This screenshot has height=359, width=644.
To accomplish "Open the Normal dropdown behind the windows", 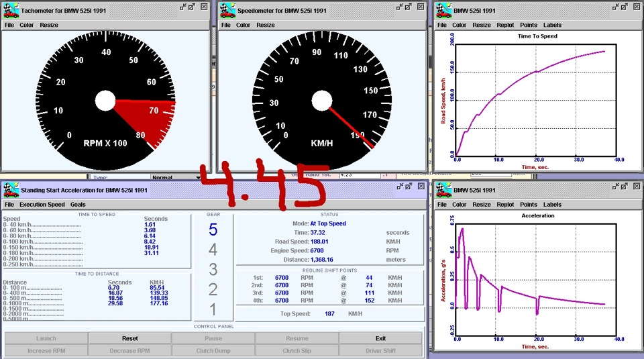I will coord(176,177).
